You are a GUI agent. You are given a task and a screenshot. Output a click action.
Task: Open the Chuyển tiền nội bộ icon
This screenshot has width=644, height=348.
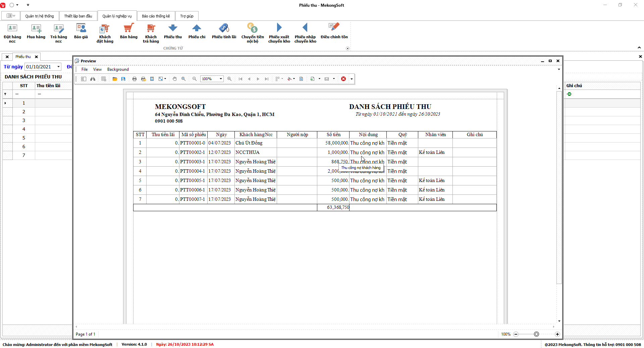pos(252,33)
